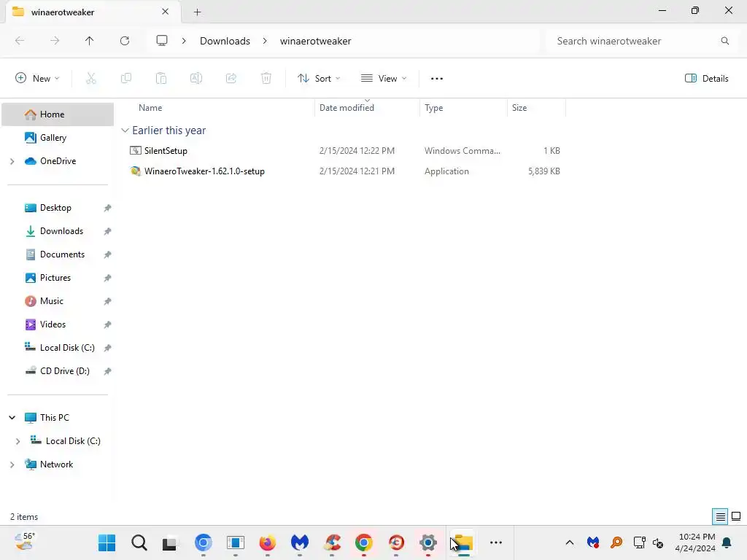Image resolution: width=747 pixels, height=560 pixels.
Task: Click winaerotweaker in the address bar path
Action: (x=315, y=41)
